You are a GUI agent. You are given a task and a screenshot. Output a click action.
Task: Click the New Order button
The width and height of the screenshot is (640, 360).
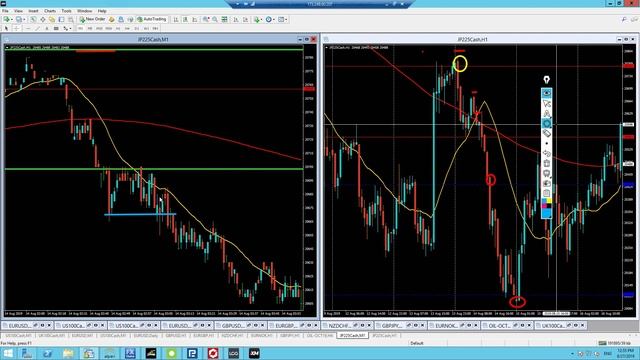[x=92, y=19]
